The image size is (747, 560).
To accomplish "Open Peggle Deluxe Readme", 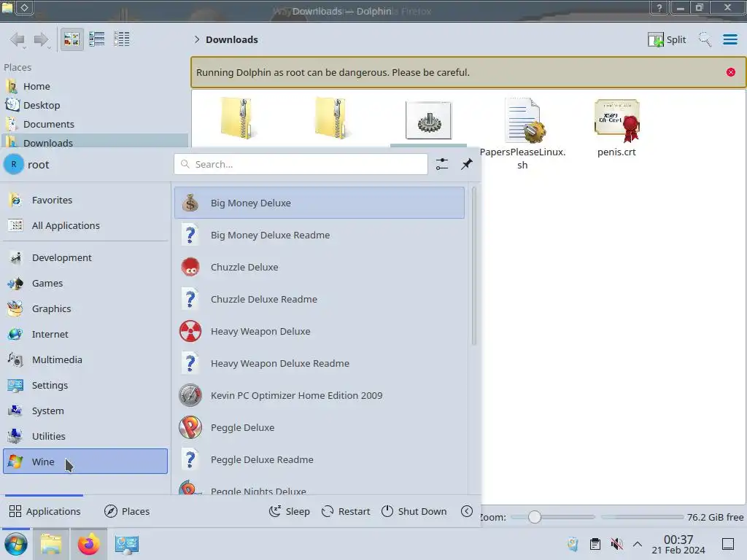I will 320,460.
